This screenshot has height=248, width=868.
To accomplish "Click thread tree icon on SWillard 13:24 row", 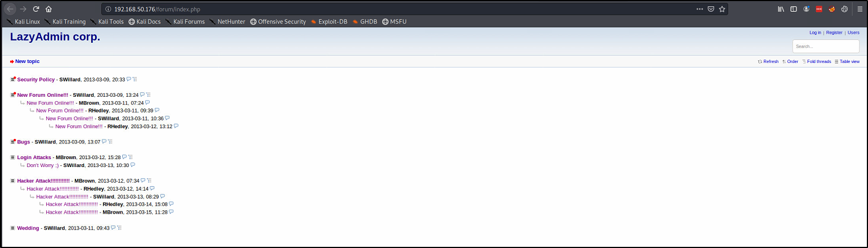I will click(x=148, y=95).
